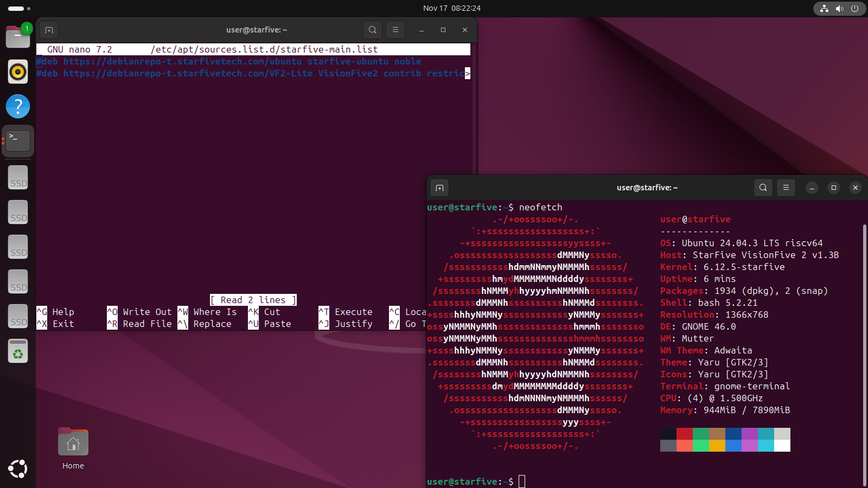
Task: Click search icon in neofetch terminal header
Action: 763,188
